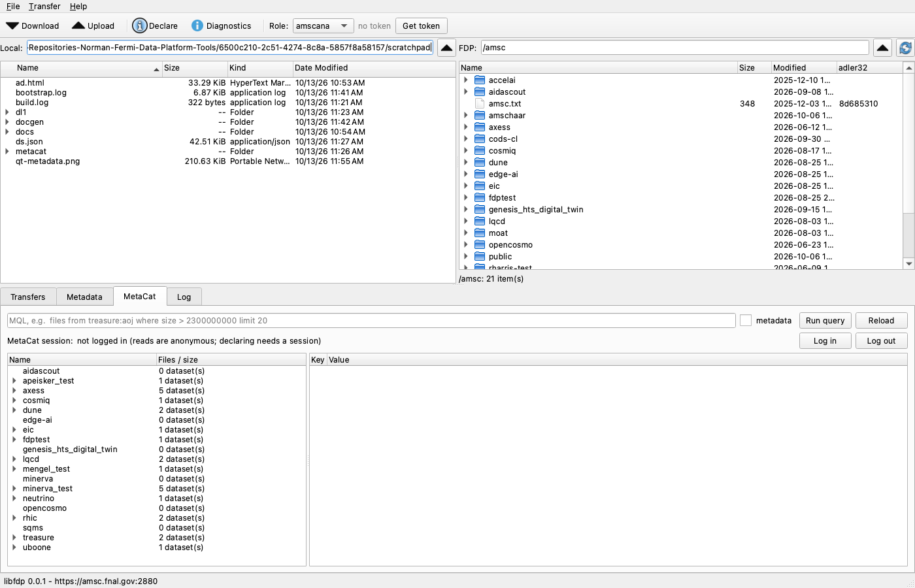
Task: Click the remote list vertical scrollbar
Action: pos(908,166)
